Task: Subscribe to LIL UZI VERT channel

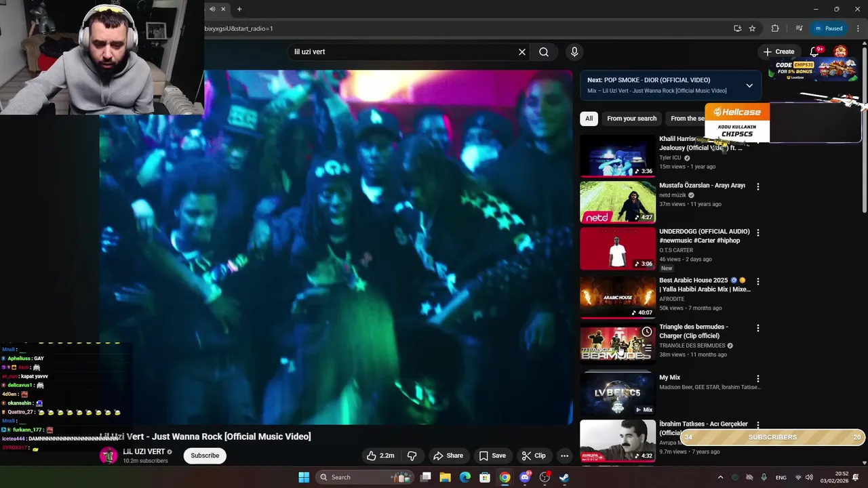Action: coord(205,455)
